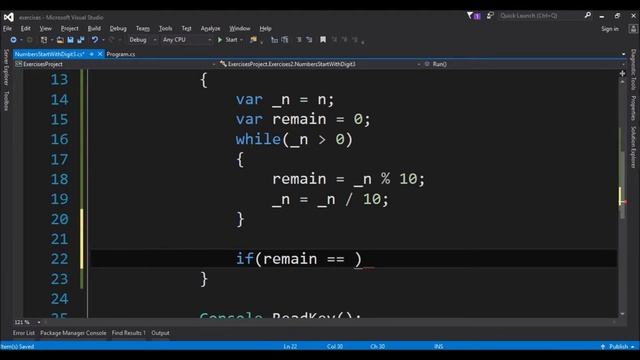Click the uncomment selected lines icon
Screen dimensions: 640x360
(x=309, y=40)
